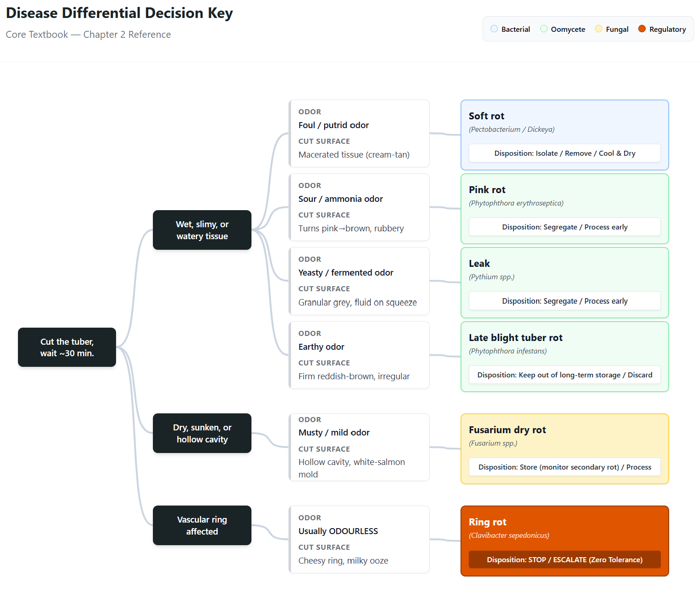The height and width of the screenshot is (600, 700).
Task: Open the Sour / ammonia odor criteria card
Action: click(359, 207)
